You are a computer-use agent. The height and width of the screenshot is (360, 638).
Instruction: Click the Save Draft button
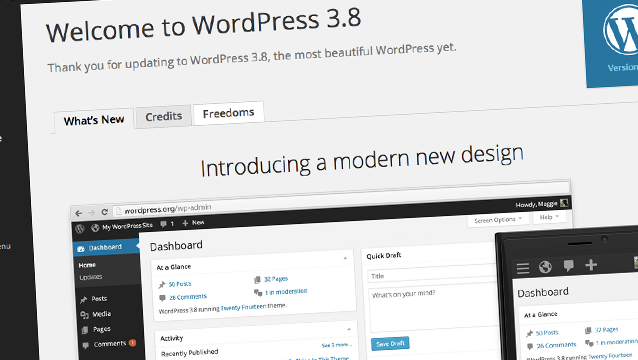390,343
